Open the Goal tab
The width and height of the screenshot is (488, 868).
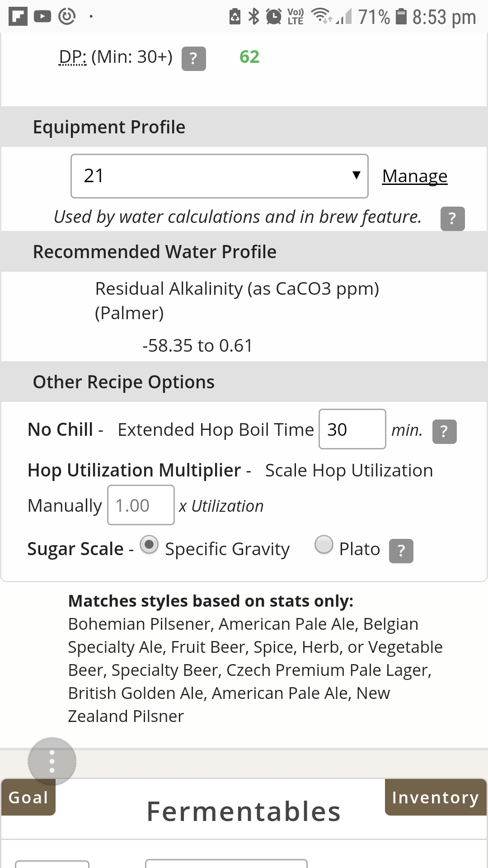click(x=28, y=797)
